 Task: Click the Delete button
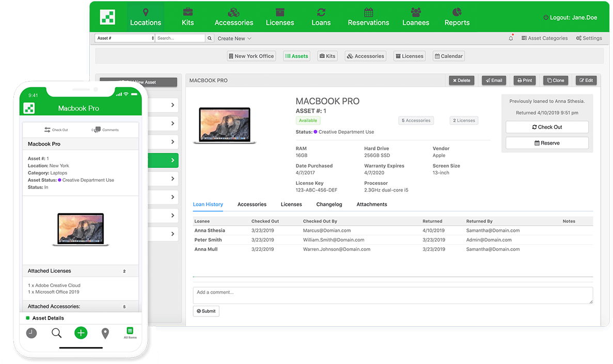(x=461, y=81)
